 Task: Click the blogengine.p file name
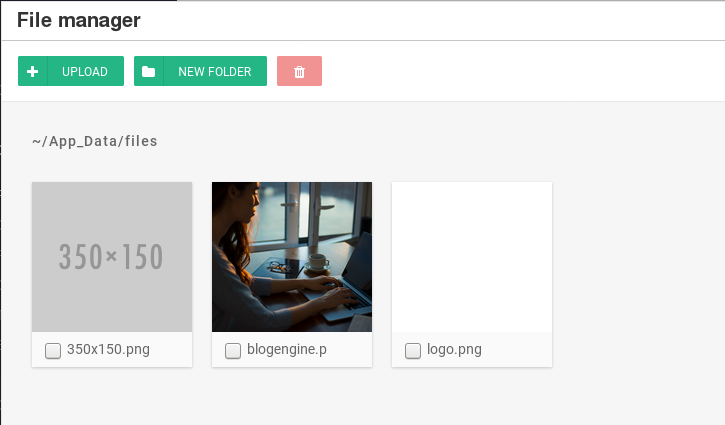[287, 350]
